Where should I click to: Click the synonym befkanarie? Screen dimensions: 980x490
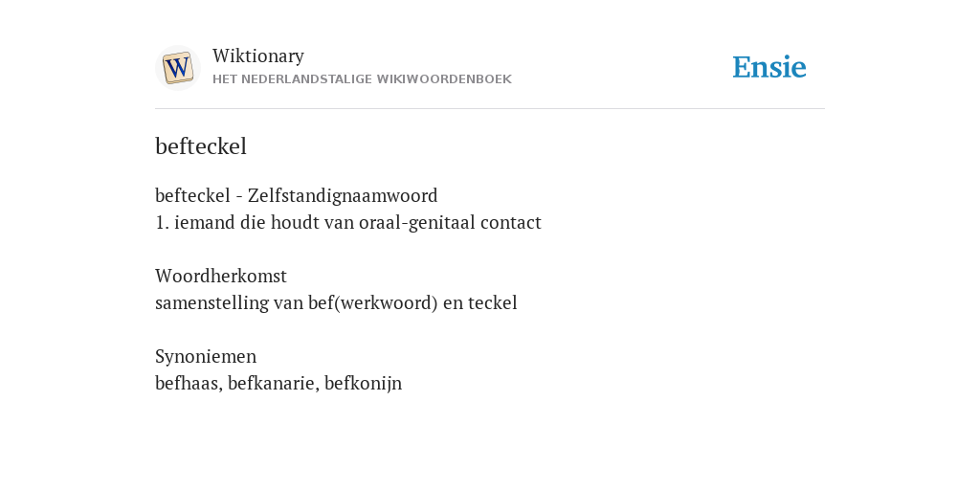274,384
